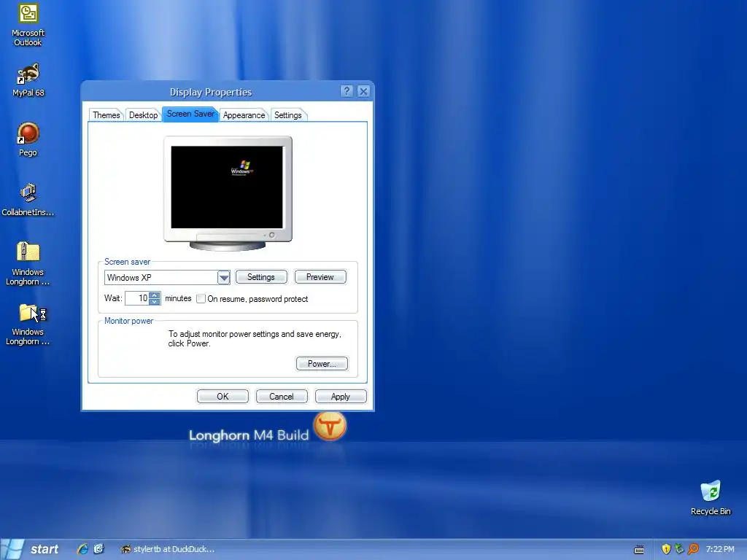Screen dimensions: 747x560
Task: Click the Apply button
Action: pos(341,397)
